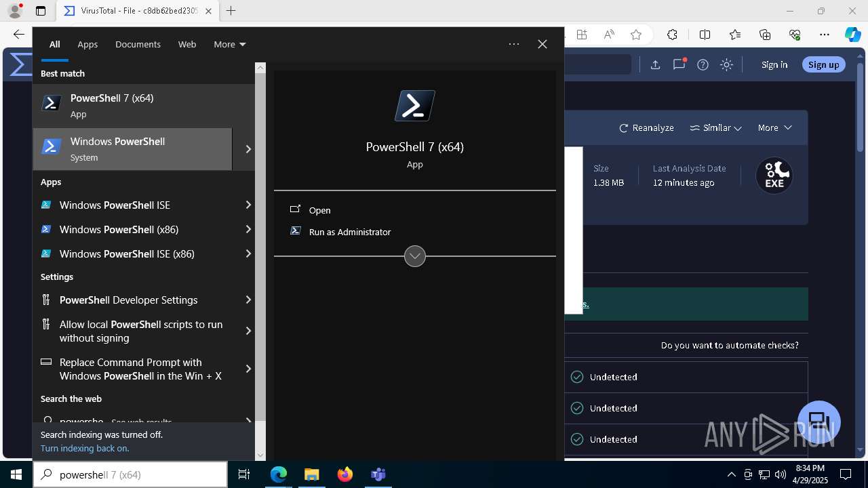Expand Allow local PowerShell scripts arrow
Image resolution: width=868 pixels, height=488 pixels.
[248, 331]
